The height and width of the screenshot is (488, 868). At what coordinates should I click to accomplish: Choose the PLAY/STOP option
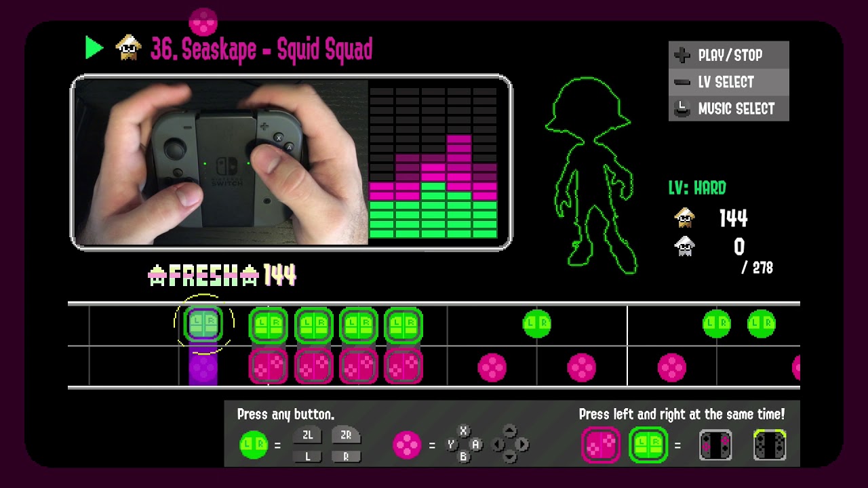(729, 55)
